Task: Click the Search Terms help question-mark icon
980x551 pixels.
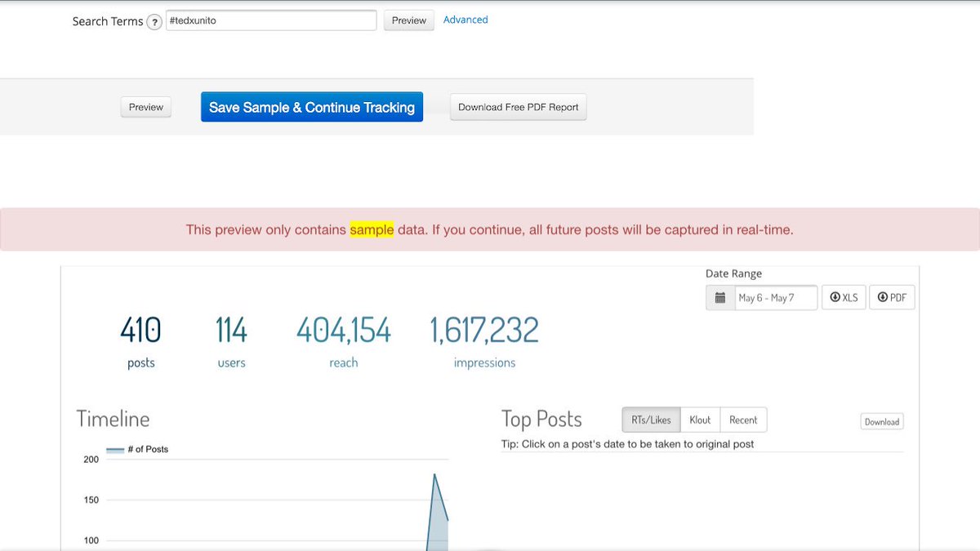Action: tap(154, 22)
